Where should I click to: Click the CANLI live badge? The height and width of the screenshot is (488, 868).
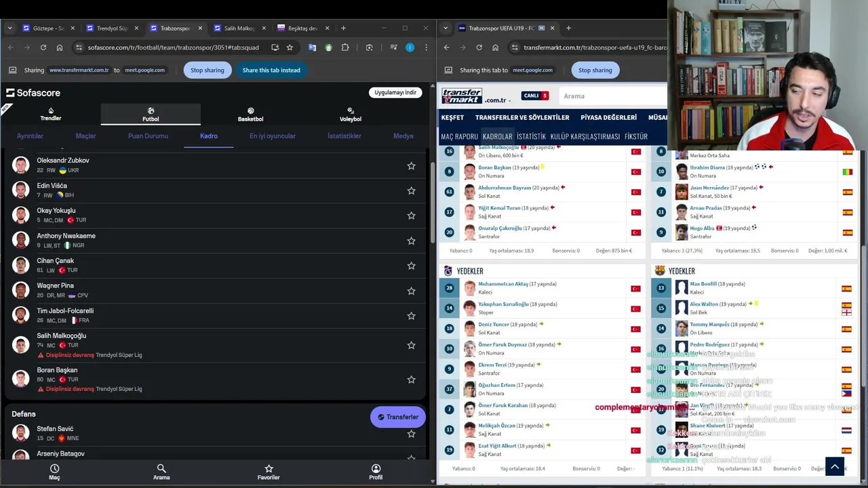tap(535, 96)
